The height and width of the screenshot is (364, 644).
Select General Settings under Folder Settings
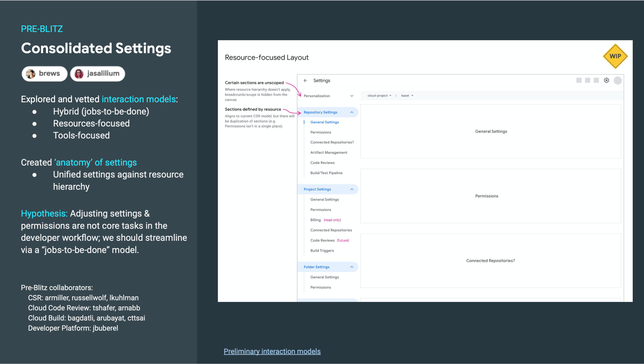[325, 277]
